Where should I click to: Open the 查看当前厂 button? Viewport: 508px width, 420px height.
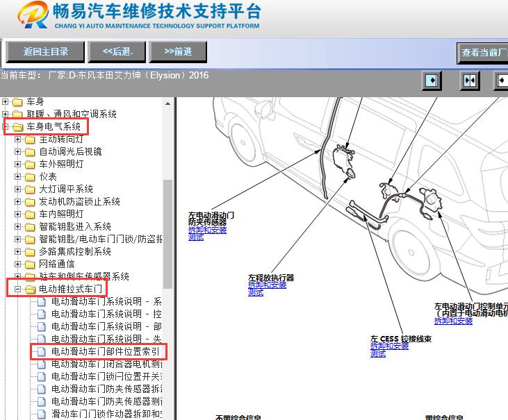(482, 53)
